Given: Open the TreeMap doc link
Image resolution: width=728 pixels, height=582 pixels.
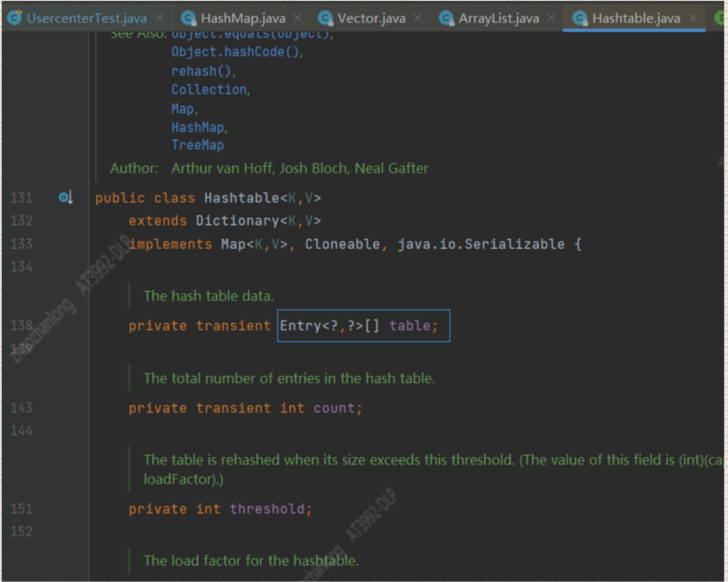Looking at the screenshot, I should coord(198,145).
